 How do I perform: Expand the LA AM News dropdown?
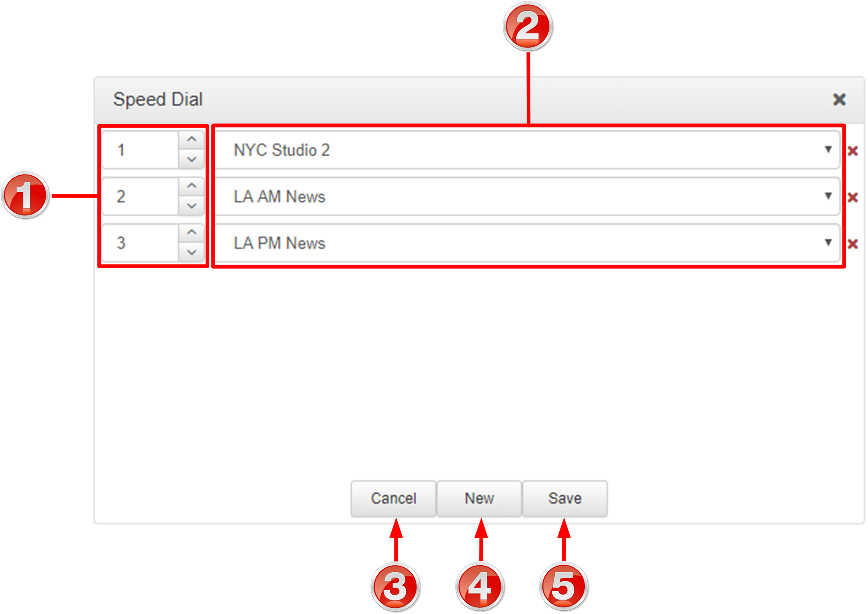(527, 196)
